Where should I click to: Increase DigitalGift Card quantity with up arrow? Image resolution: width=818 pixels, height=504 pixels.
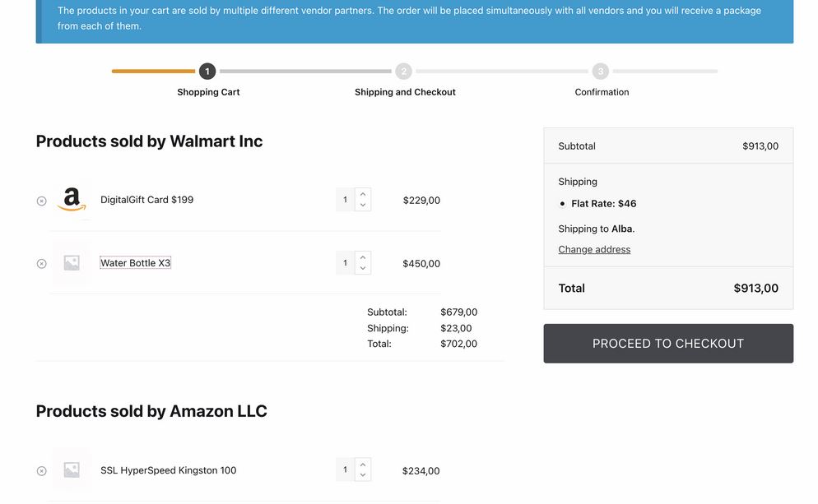click(x=363, y=194)
